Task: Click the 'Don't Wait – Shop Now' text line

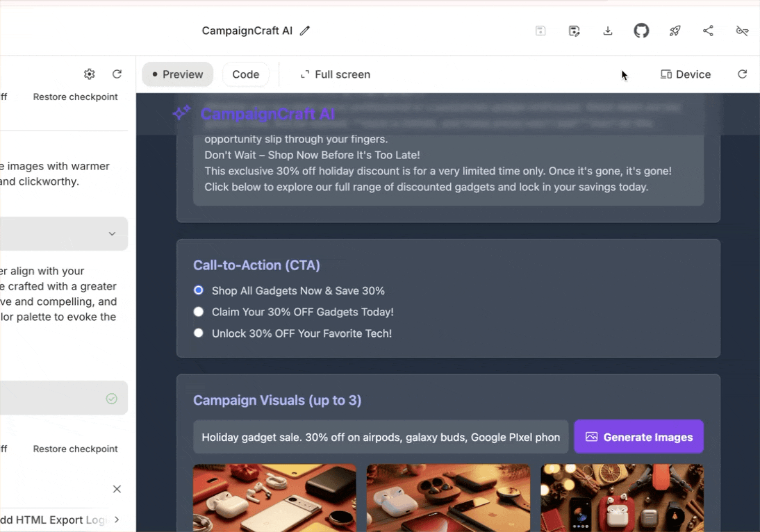Action: (x=312, y=155)
